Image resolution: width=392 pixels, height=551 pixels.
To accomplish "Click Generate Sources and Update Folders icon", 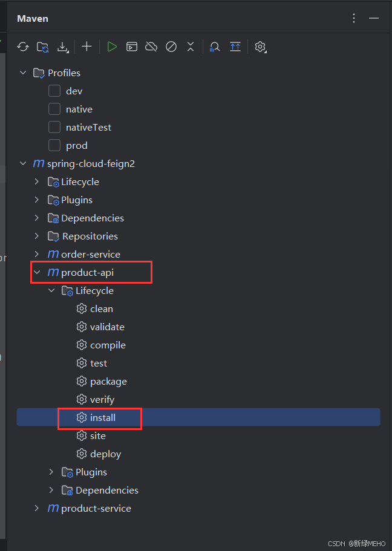I will tap(42, 47).
